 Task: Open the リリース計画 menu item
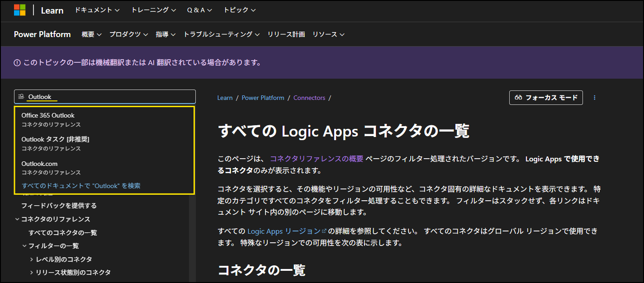click(x=286, y=34)
